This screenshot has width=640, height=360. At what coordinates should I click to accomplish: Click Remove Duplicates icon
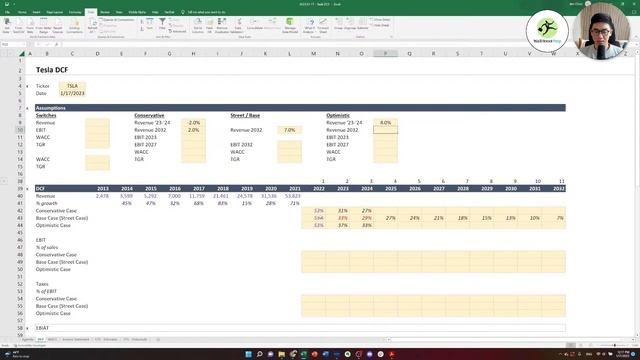pyautogui.click(x=222, y=25)
